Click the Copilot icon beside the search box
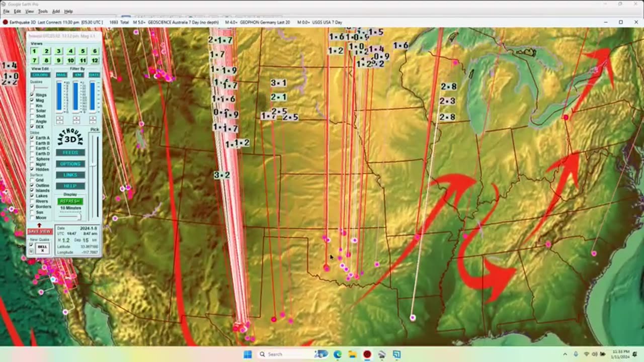Image resolution: width=644 pixels, height=362 pixels. click(x=321, y=354)
